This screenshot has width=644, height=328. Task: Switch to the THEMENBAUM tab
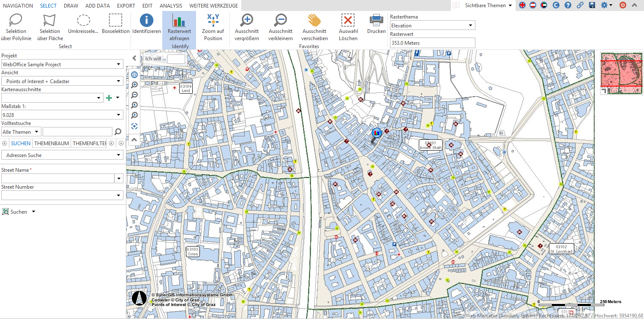click(52, 143)
